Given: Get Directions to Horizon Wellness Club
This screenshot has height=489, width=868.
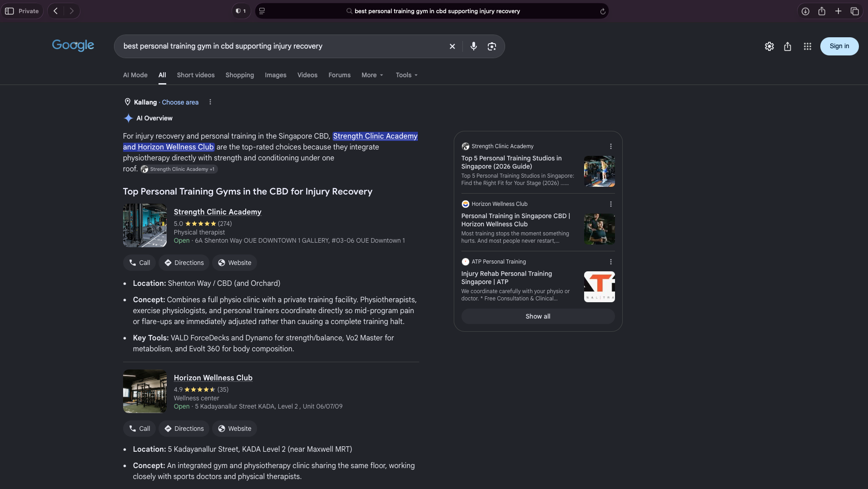Looking at the screenshot, I should pos(184,429).
